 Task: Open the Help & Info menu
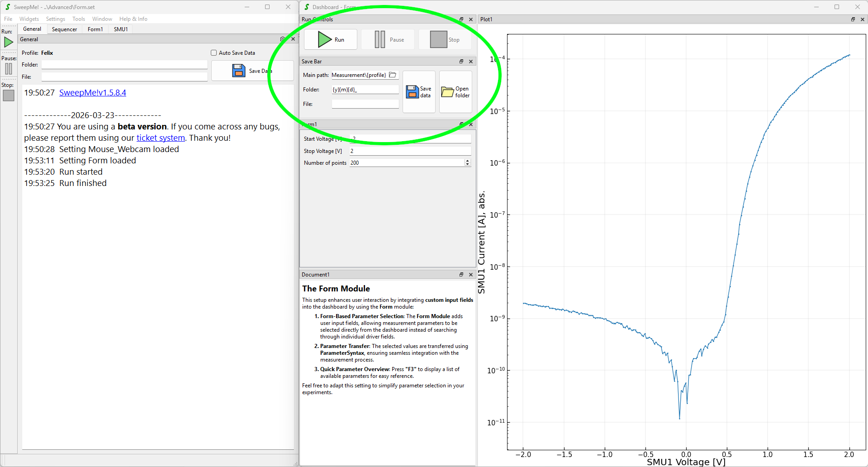pos(133,19)
